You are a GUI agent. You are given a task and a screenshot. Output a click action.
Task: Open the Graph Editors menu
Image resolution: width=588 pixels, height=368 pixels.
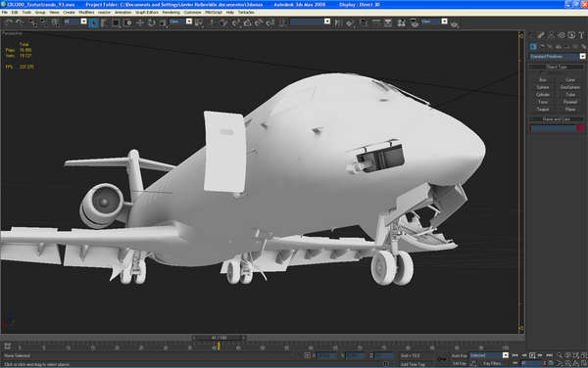[x=147, y=13]
